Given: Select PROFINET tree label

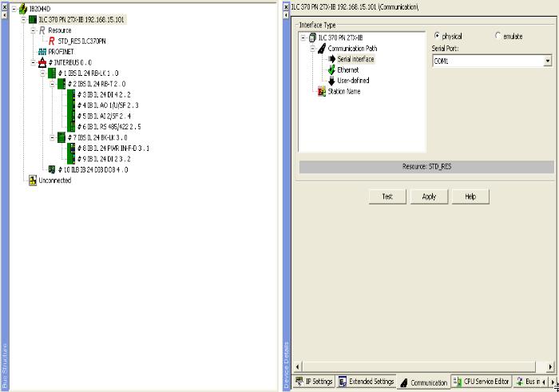Looking at the screenshot, I should (61, 52).
